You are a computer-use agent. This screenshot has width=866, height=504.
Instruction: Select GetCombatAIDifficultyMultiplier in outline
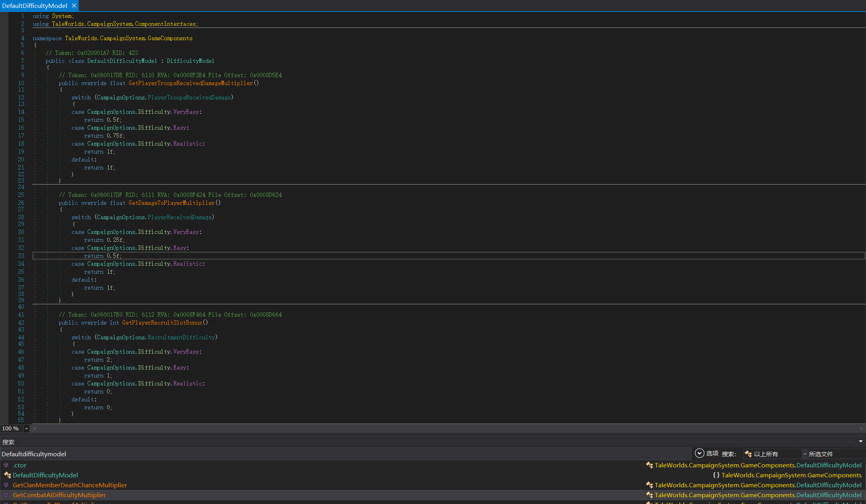pyautogui.click(x=59, y=494)
